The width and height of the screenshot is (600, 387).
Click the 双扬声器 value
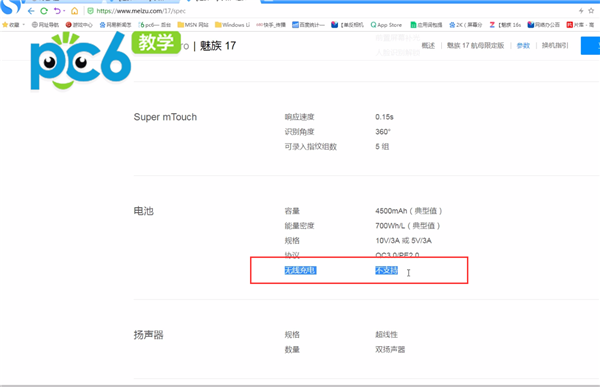(390, 349)
